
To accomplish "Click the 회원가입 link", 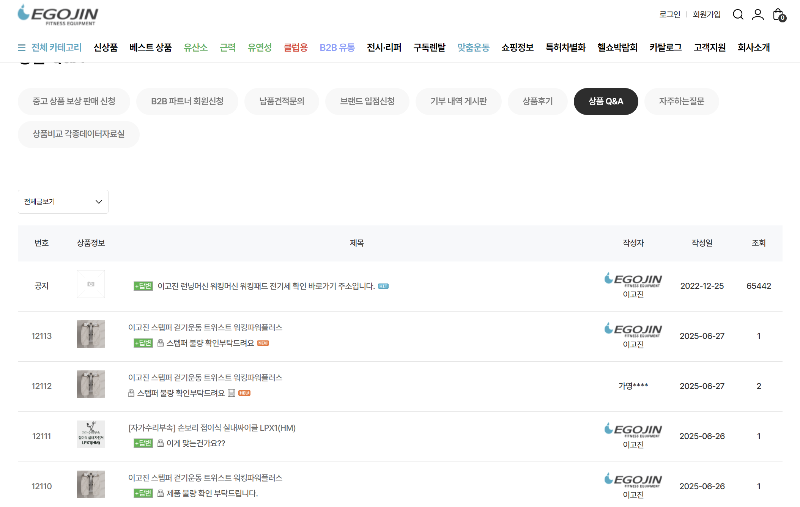I will 707,14.
